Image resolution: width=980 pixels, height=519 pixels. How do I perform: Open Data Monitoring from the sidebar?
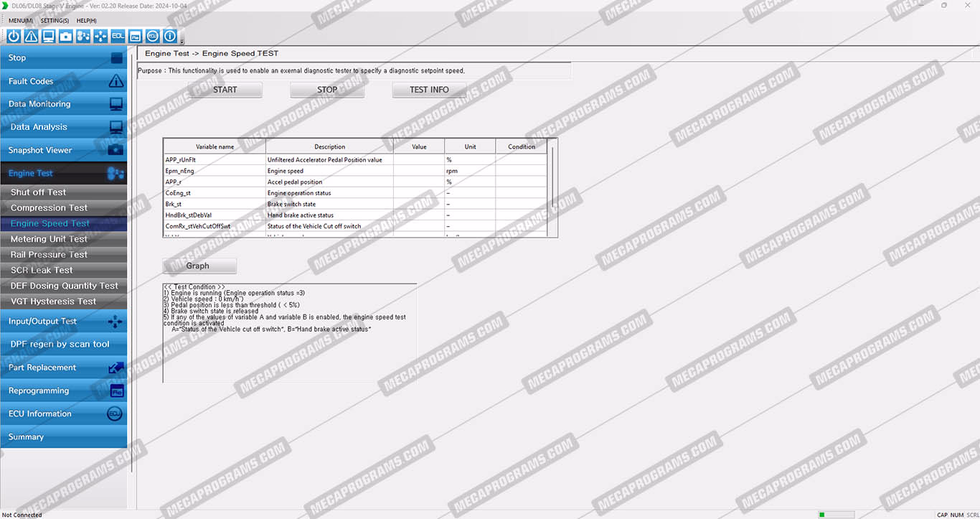coord(64,104)
